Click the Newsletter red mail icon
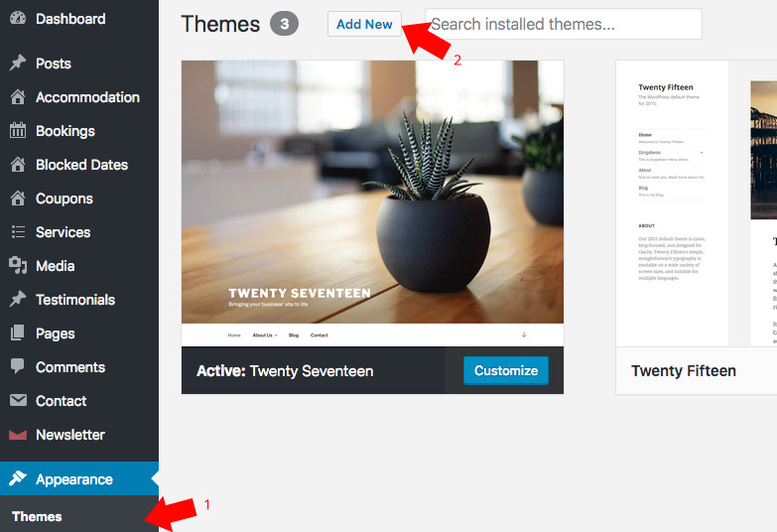Image resolution: width=777 pixels, height=532 pixels. pyautogui.click(x=18, y=435)
